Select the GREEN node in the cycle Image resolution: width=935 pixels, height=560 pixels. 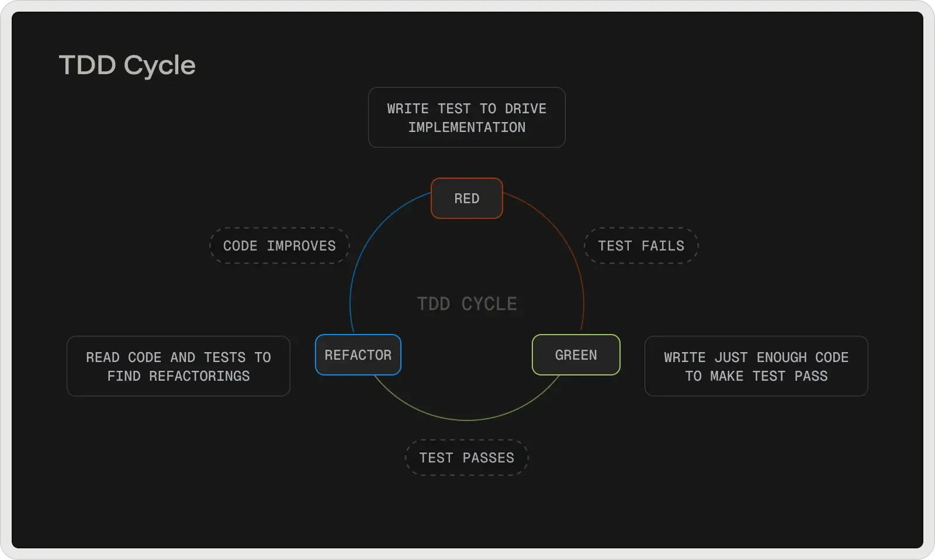(x=576, y=354)
